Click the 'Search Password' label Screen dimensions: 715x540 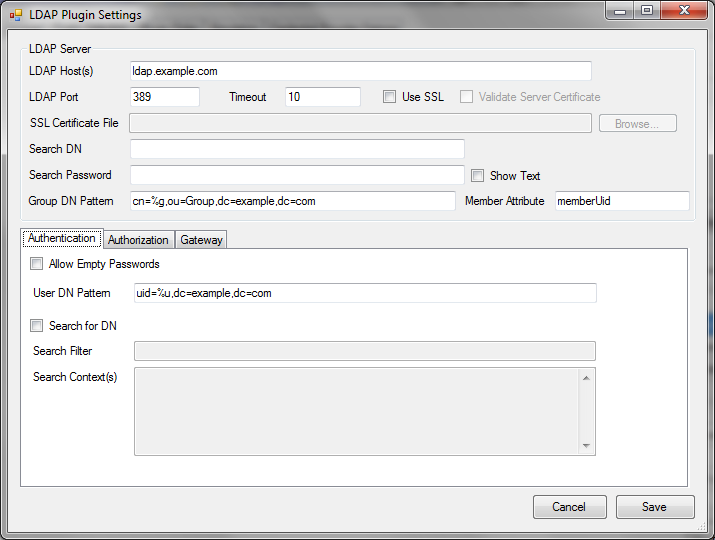point(70,175)
